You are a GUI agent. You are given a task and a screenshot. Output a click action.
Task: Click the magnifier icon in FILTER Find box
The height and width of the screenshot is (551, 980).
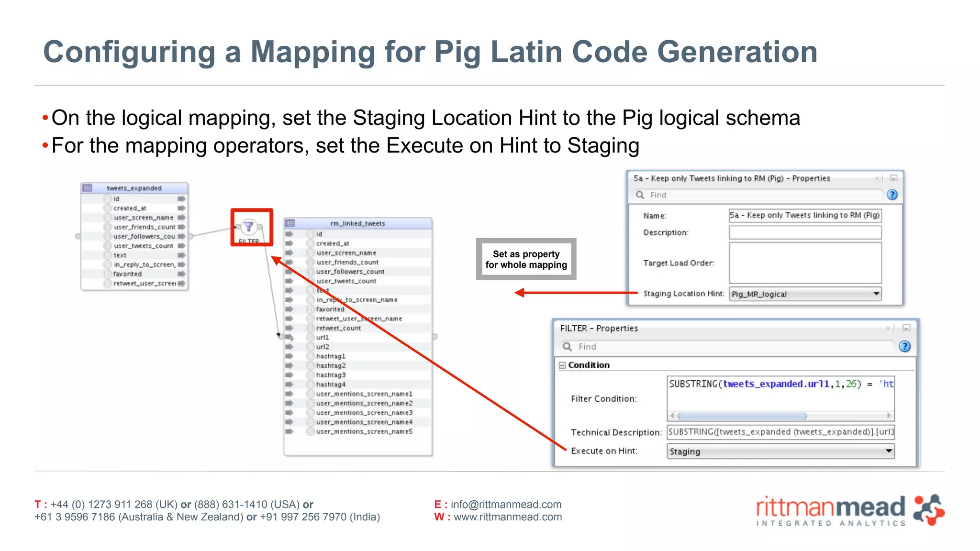pos(568,346)
